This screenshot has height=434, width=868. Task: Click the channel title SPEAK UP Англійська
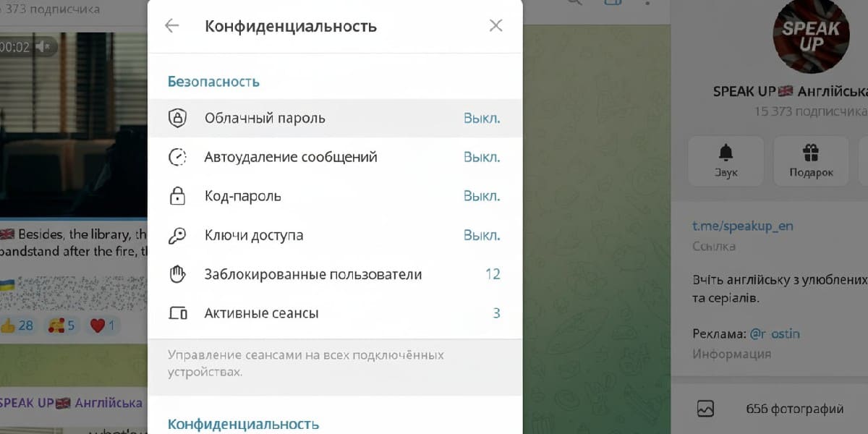(x=790, y=91)
